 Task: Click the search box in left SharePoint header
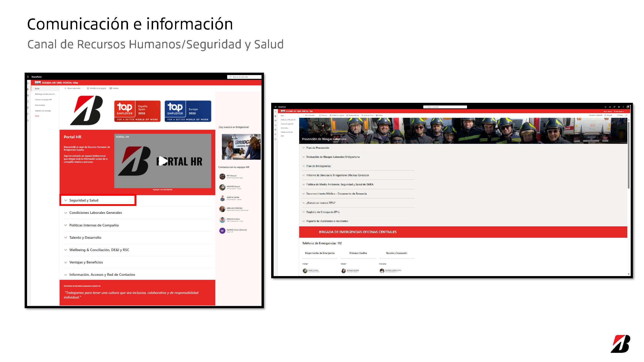(x=245, y=77)
